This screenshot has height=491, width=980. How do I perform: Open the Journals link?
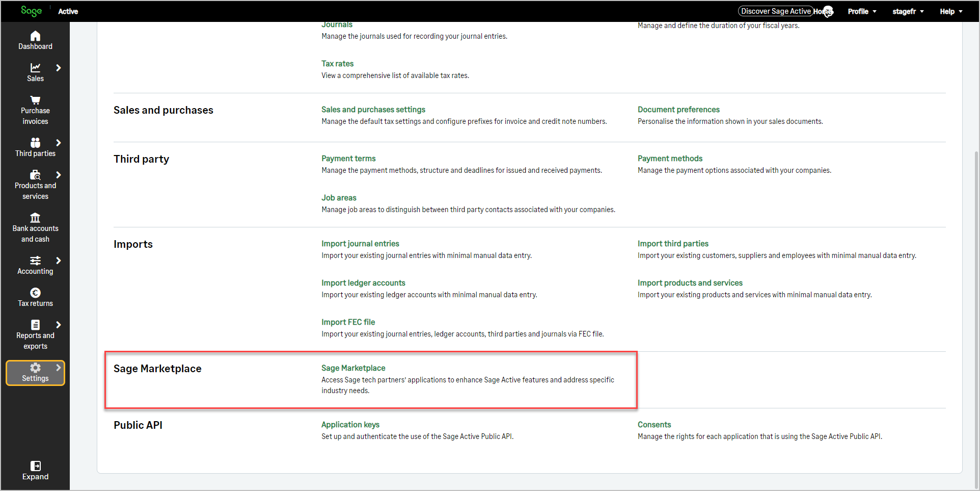point(337,24)
